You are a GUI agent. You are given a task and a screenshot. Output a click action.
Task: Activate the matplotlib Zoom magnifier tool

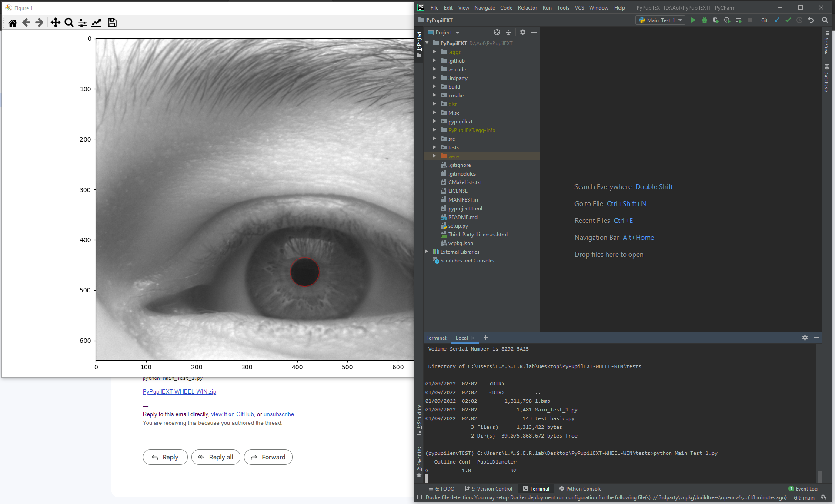click(x=69, y=23)
